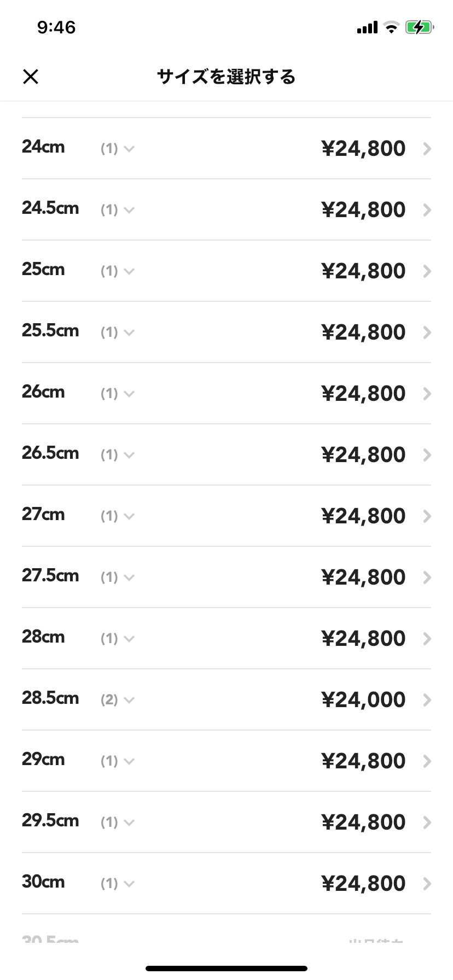This screenshot has height=980, width=453.
Task: Choose the 30cm size label
Action: click(x=43, y=882)
